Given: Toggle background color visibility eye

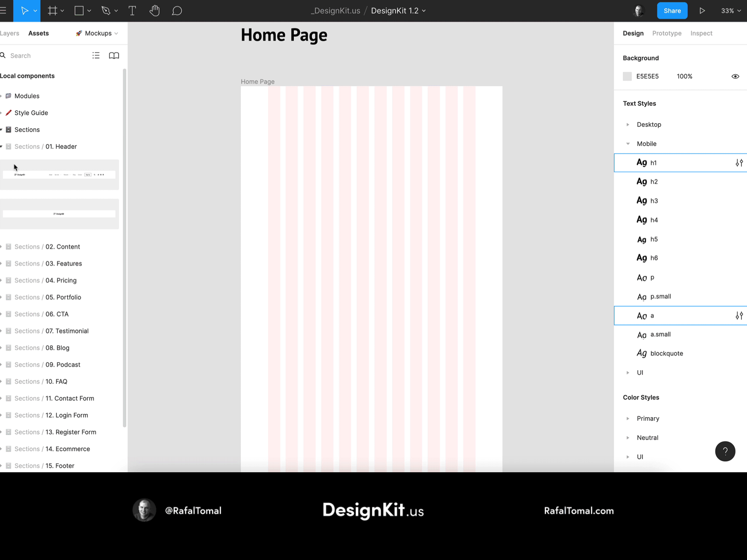Looking at the screenshot, I should (x=735, y=77).
